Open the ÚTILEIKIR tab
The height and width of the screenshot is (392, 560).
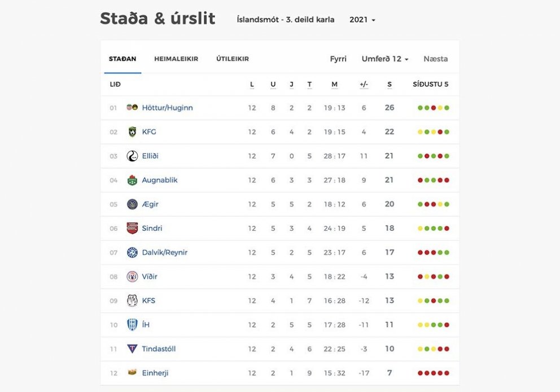[231, 58]
